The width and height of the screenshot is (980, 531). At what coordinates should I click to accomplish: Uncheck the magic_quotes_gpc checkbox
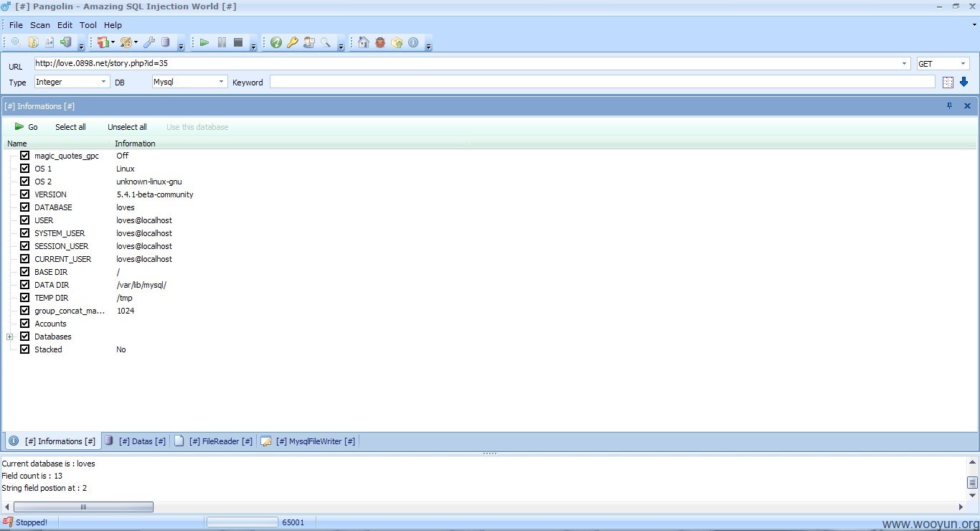(25, 156)
